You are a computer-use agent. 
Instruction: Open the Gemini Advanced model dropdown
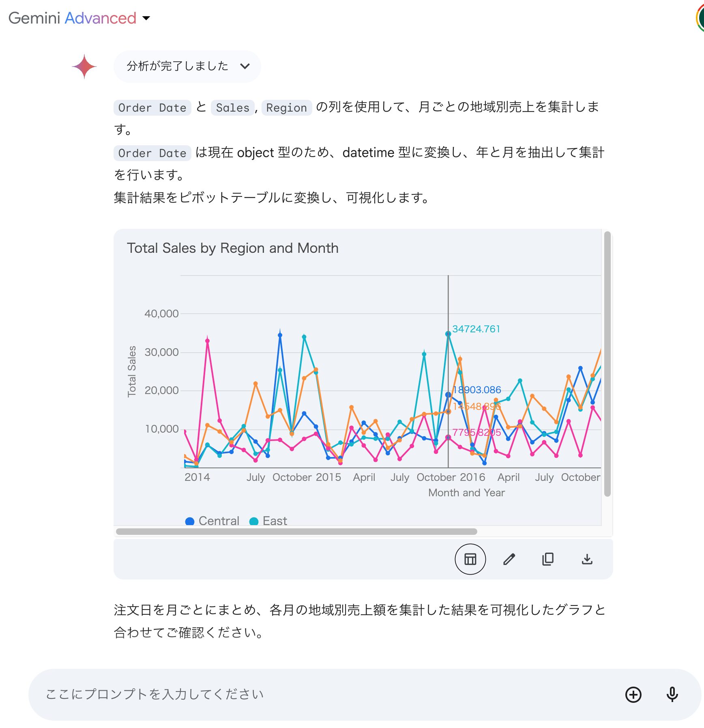click(146, 18)
